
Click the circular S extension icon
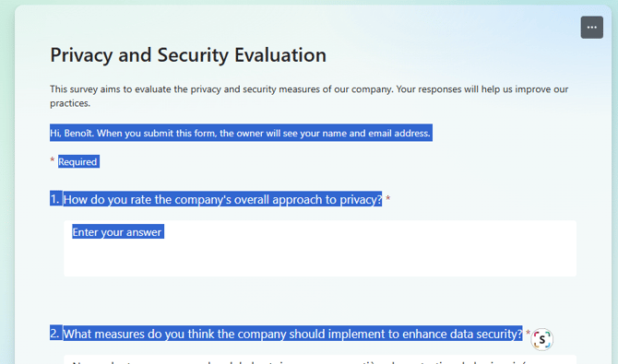[x=542, y=339]
